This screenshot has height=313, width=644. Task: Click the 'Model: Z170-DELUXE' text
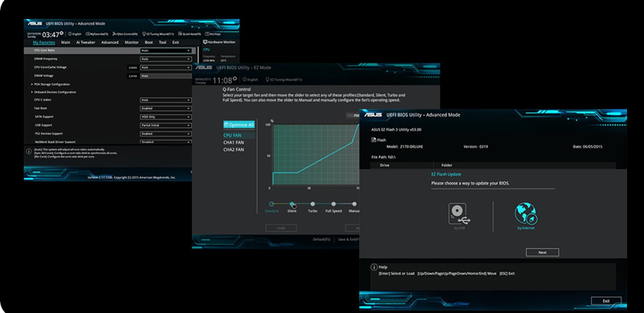point(405,147)
